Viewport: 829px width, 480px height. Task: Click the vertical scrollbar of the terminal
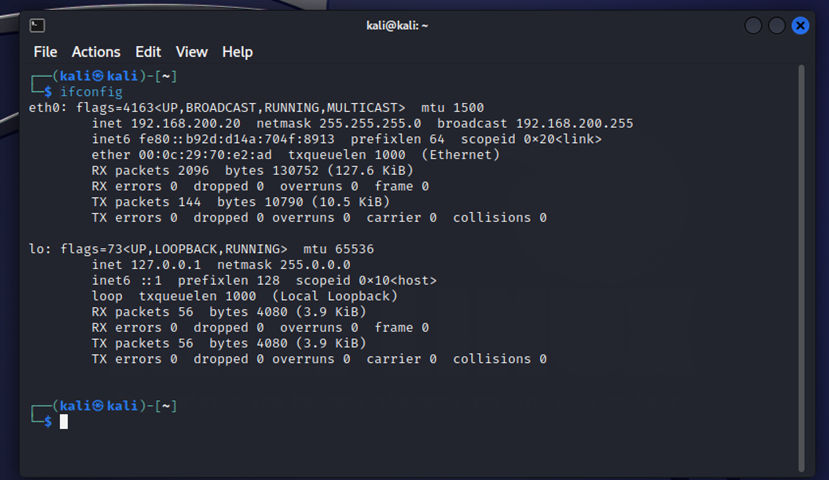[x=801, y=268]
